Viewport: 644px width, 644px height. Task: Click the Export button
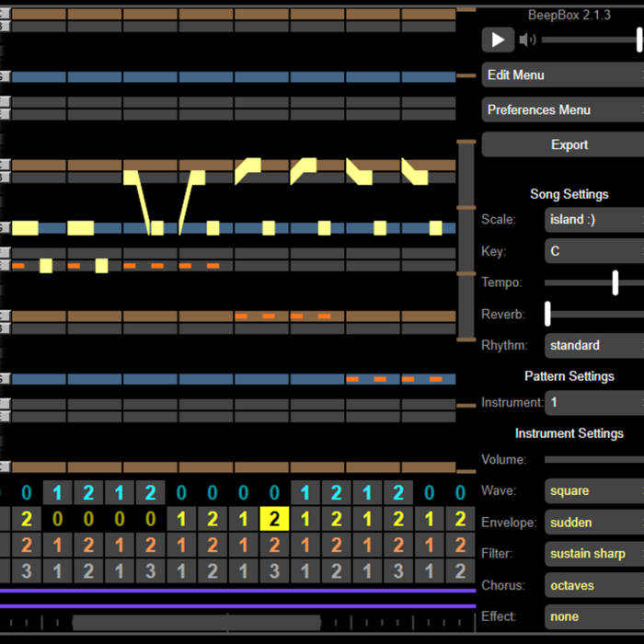pyautogui.click(x=563, y=144)
